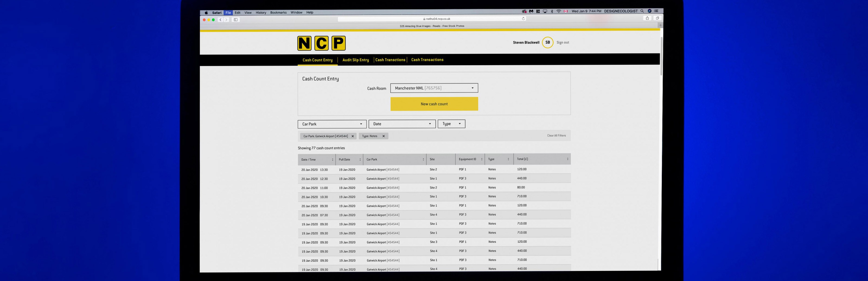Open the Edit menu

(238, 13)
